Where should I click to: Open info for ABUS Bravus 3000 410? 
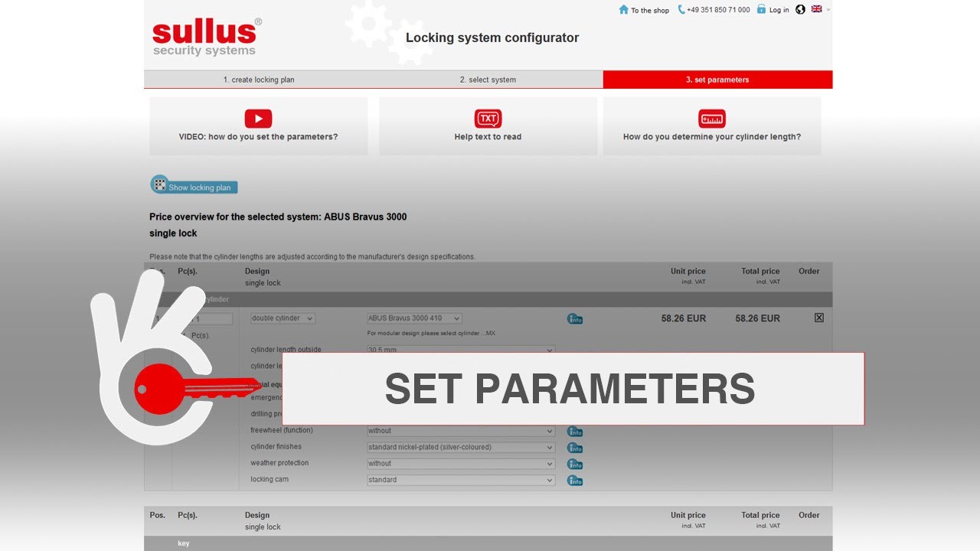[575, 319]
